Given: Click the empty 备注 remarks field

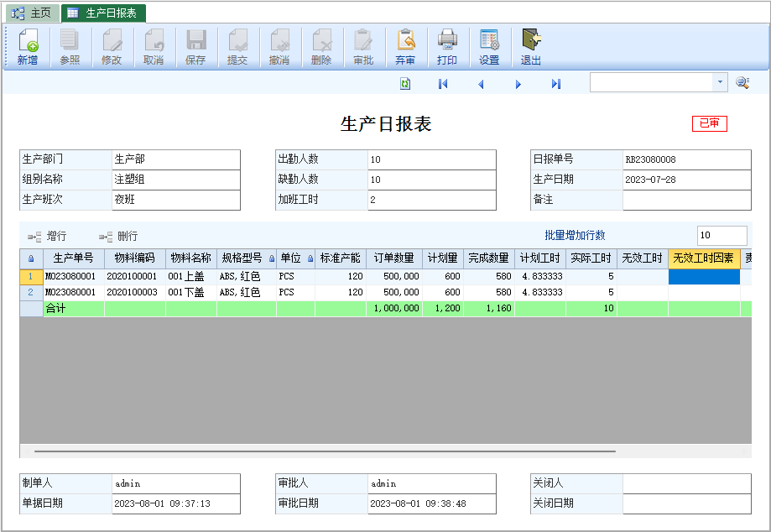Looking at the screenshot, I should (687, 200).
